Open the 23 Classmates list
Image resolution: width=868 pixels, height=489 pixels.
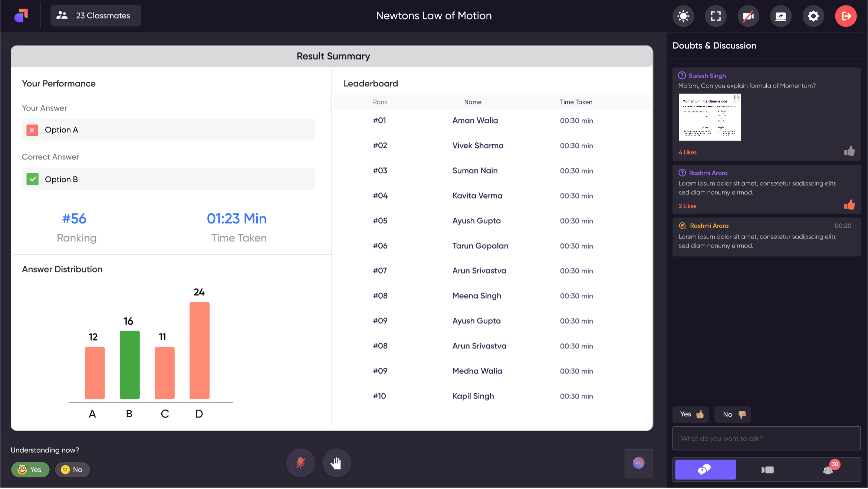pos(96,16)
